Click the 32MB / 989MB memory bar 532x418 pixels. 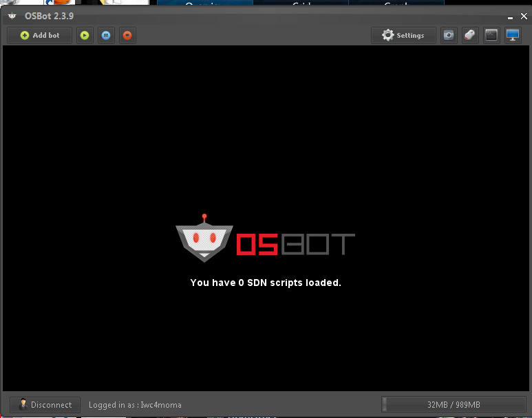[x=454, y=405]
